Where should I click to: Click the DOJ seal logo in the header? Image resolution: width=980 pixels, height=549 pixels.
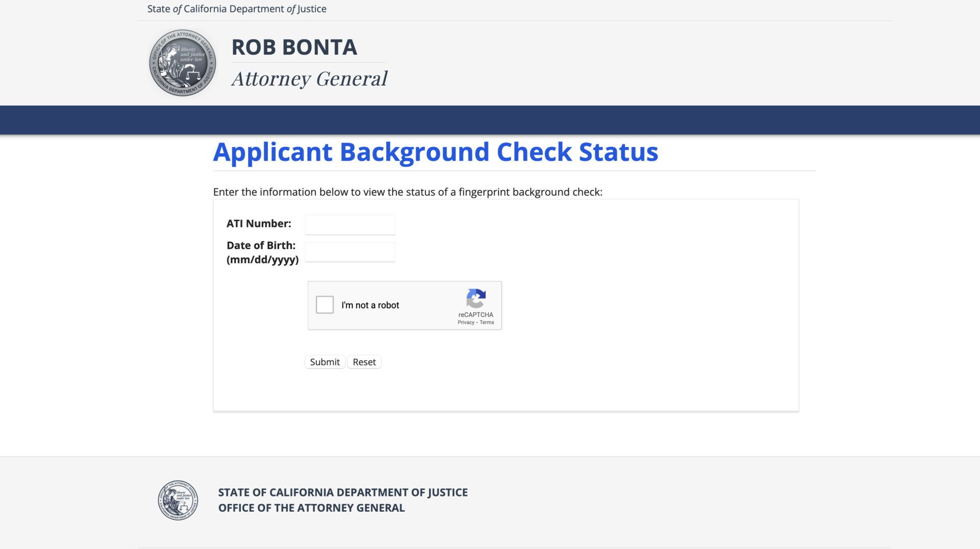182,62
